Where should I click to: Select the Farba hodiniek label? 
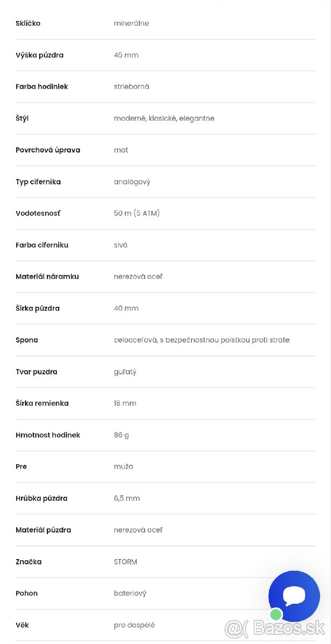click(42, 87)
